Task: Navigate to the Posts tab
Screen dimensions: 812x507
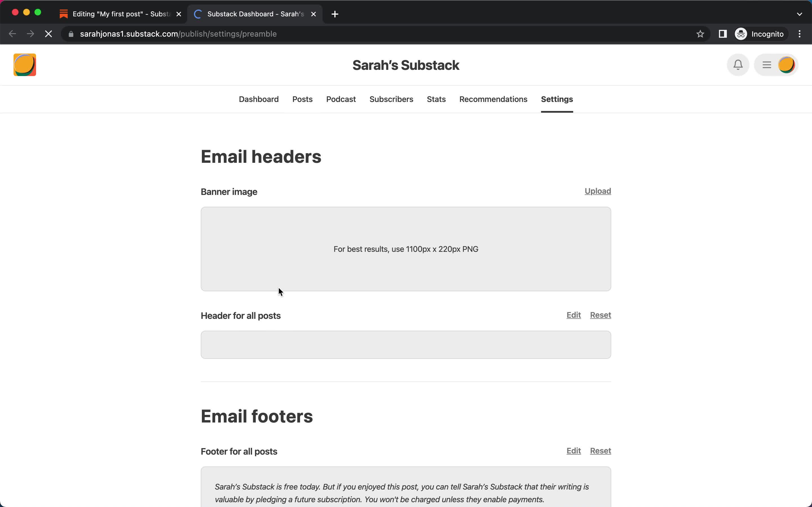Action: [302, 99]
